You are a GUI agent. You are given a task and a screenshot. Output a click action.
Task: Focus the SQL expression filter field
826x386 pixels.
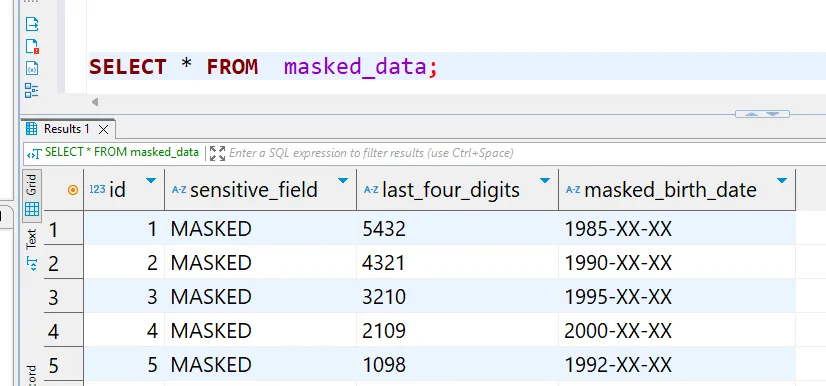coord(526,153)
